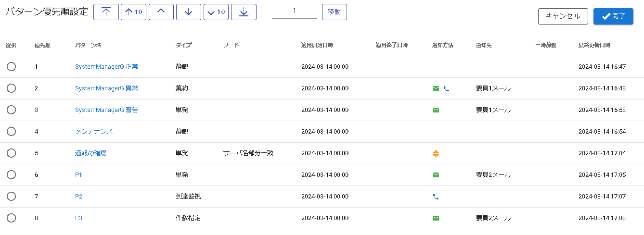Choose the radio button for priority 8
This screenshot has width=644, height=235.
(12, 218)
